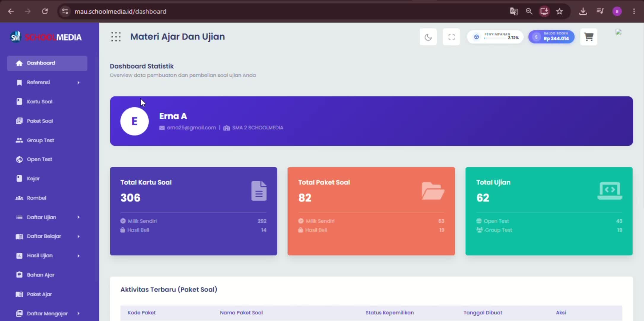Bookmark this page with star icon
The height and width of the screenshot is (321, 644).
(559, 11)
